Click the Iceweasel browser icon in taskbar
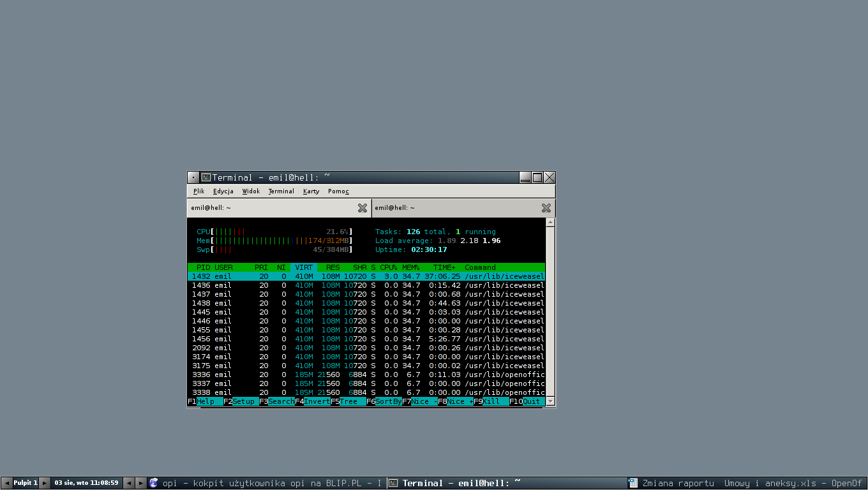The height and width of the screenshot is (490, 868). pyautogui.click(x=153, y=483)
